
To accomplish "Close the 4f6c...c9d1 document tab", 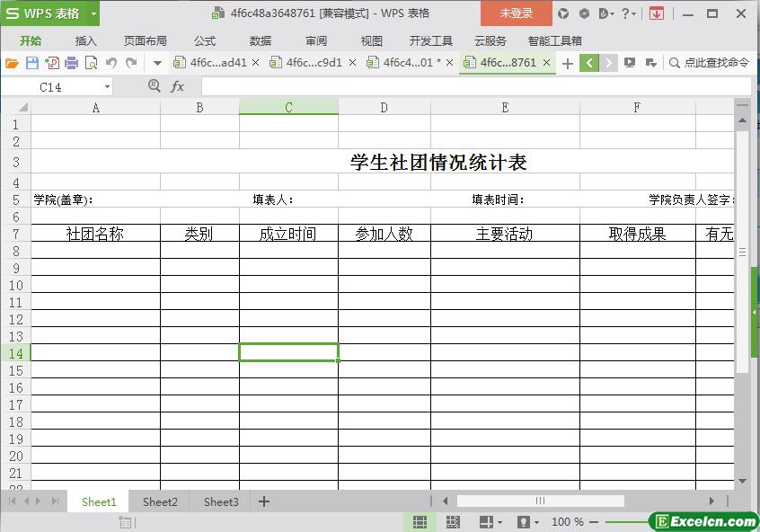I will [x=352, y=63].
